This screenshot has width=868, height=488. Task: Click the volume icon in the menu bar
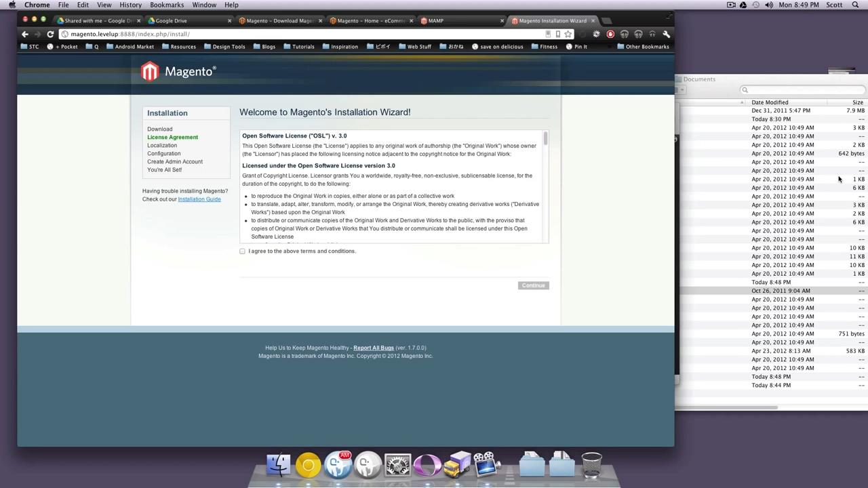pyautogui.click(x=769, y=5)
